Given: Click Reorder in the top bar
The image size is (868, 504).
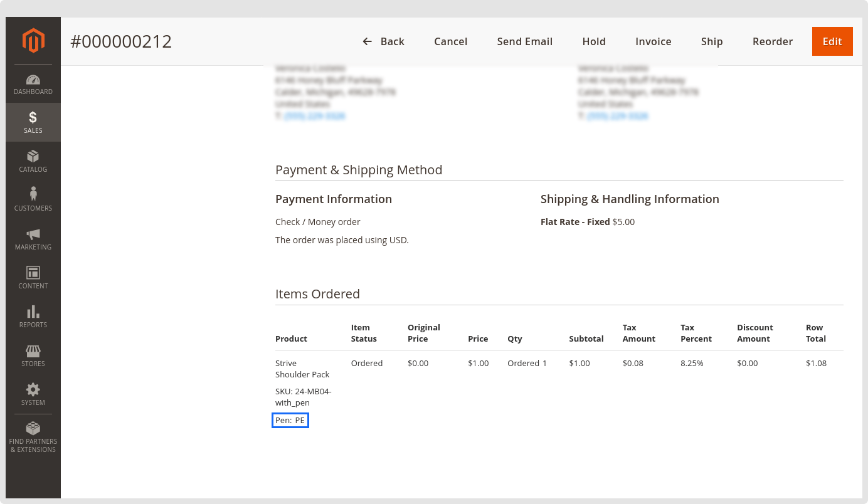Looking at the screenshot, I should (772, 41).
